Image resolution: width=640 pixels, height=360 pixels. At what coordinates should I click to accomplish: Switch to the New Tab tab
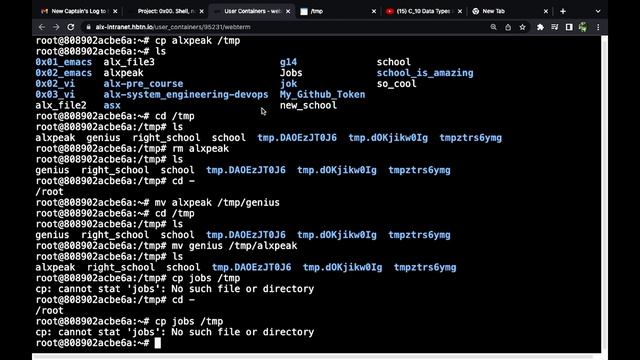[x=510, y=11]
